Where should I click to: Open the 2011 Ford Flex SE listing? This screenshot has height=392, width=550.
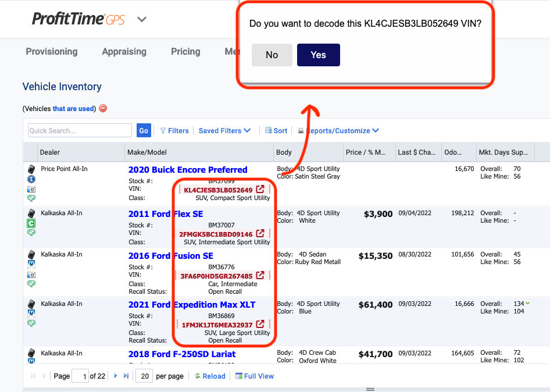166,214
